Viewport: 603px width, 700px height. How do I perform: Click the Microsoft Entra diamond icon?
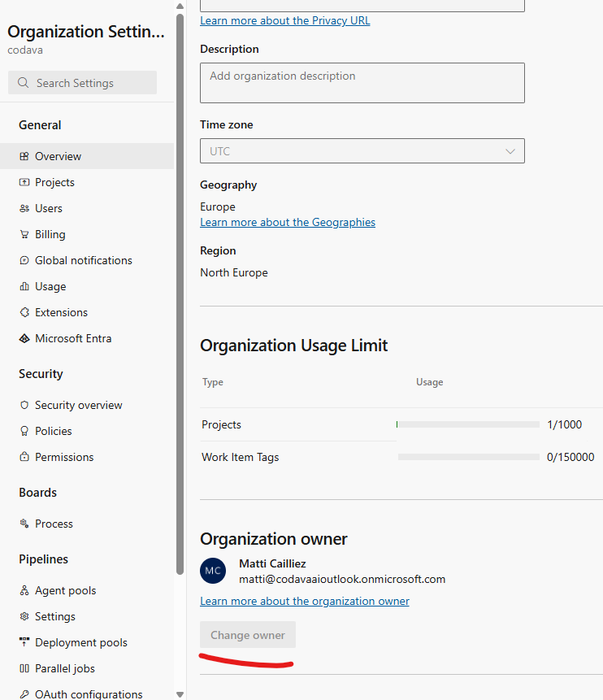[x=24, y=338]
